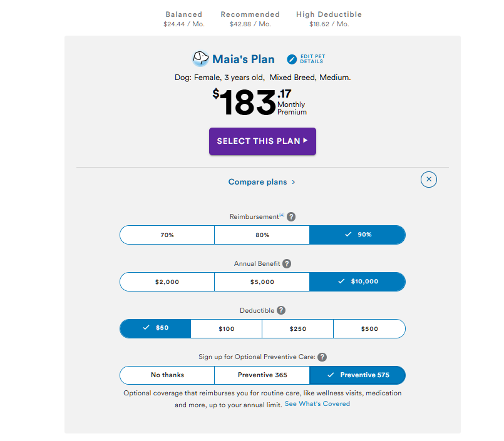Open the Optional Preventive Care help icon

(322, 357)
